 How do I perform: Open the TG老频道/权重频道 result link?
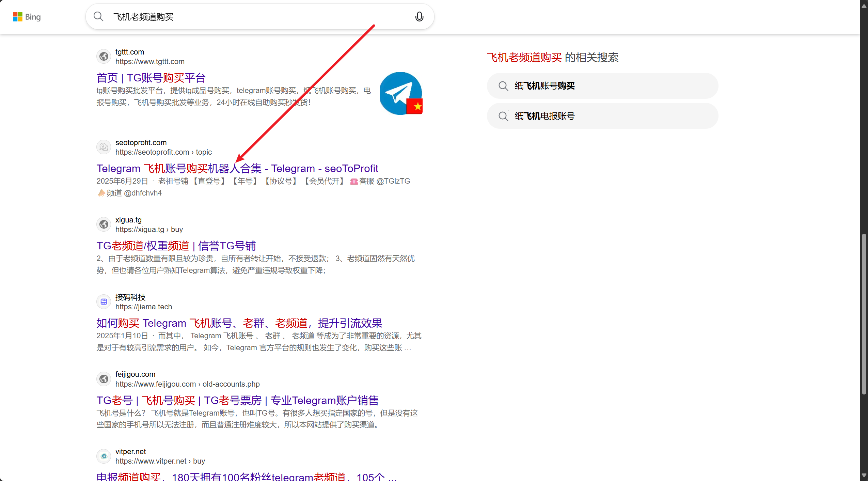176,246
